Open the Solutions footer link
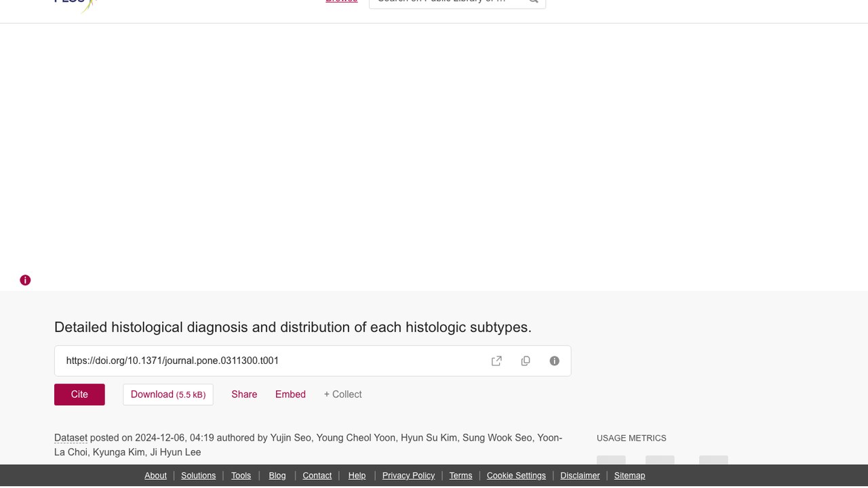 (198, 475)
